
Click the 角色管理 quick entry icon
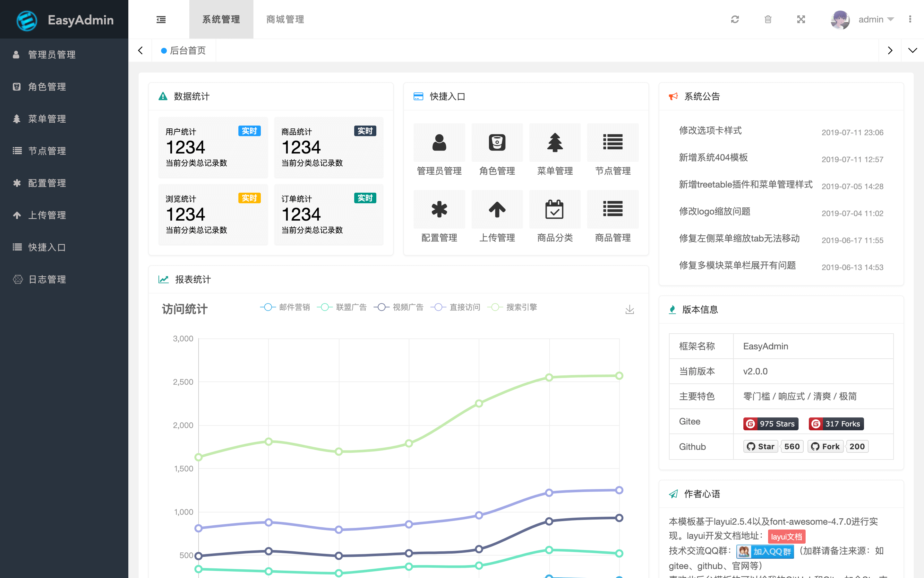click(497, 143)
